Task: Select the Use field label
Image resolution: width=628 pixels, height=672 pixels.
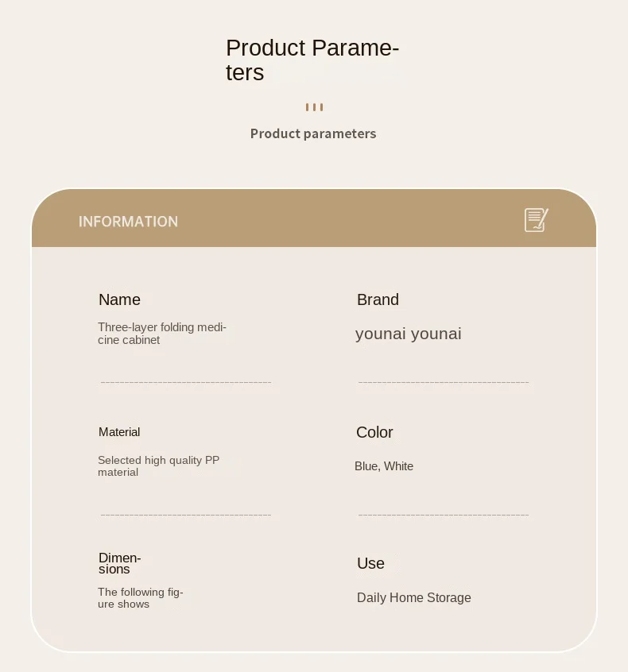Action: [x=370, y=563]
